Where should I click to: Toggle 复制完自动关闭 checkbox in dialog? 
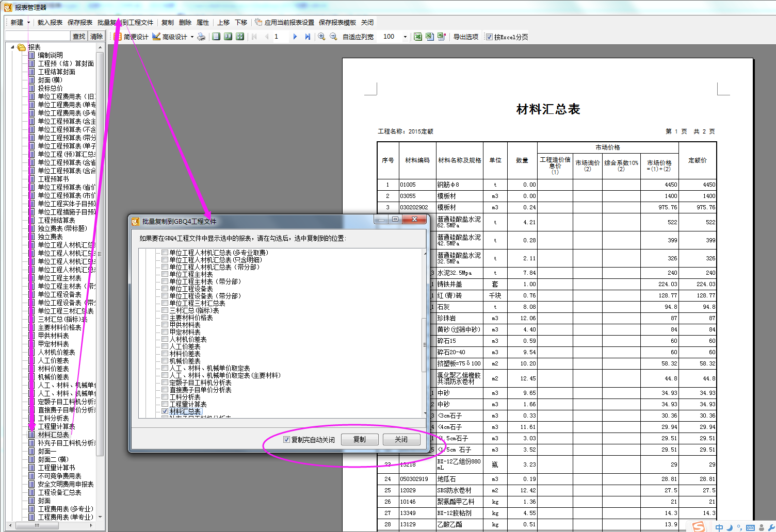click(287, 440)
